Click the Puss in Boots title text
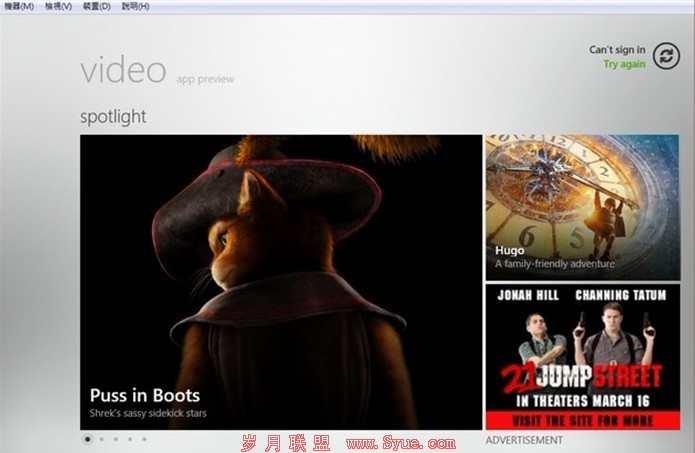This screenshot has width=695, height=453. click(x=145, y=395)
